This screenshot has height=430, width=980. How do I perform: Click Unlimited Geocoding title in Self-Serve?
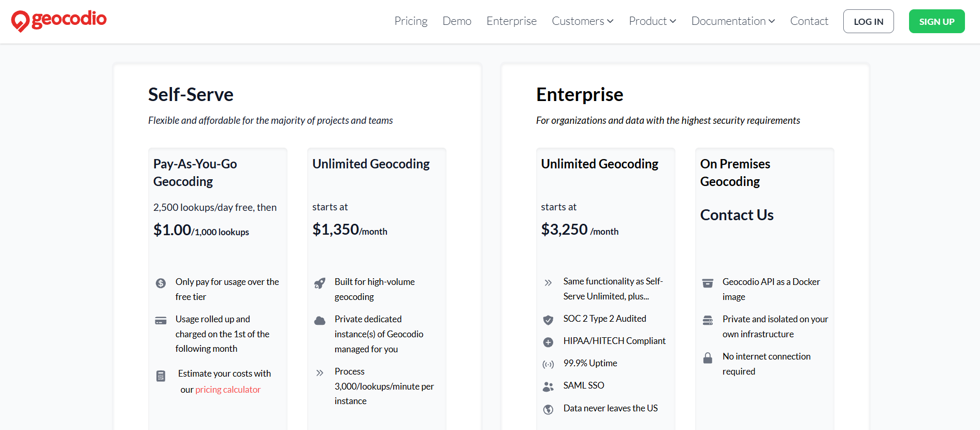[371, 164]
